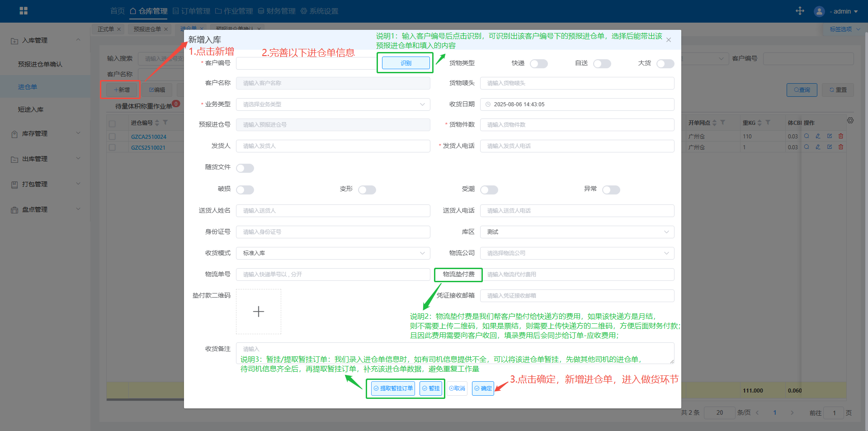Click the 货物件数 input field
This screenshot has height=431, width=868.
pos(577,125)
